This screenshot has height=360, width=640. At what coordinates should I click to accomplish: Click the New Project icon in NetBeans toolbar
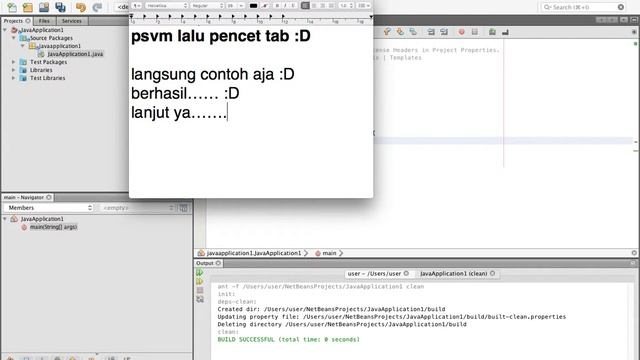pyautogui.click(x=28, y=7)
